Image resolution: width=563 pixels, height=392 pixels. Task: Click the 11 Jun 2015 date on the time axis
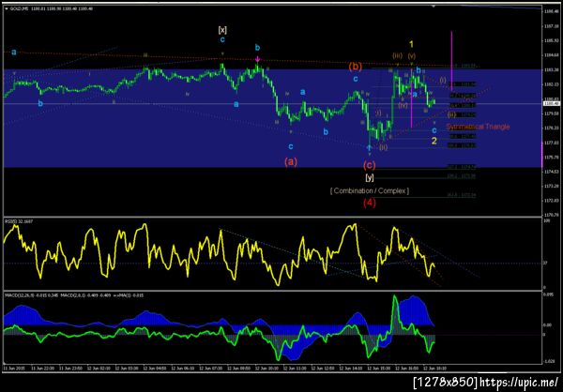point(12,369)
